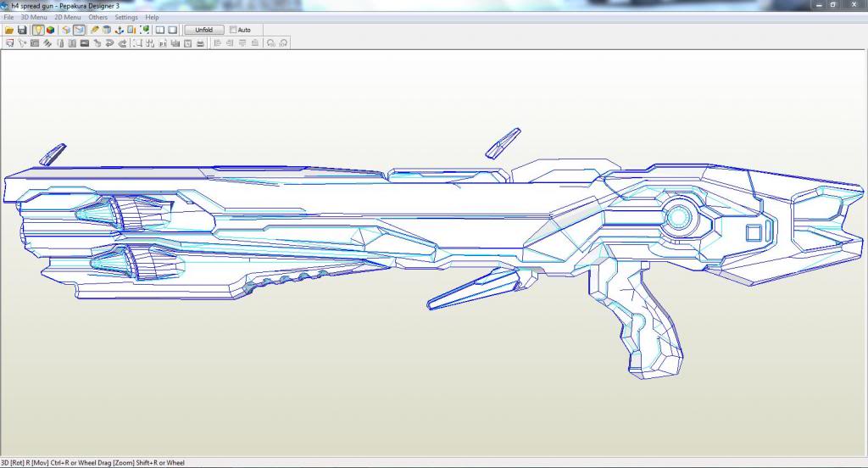
Task: Click the Unfold button
Action: pos(203,30)
